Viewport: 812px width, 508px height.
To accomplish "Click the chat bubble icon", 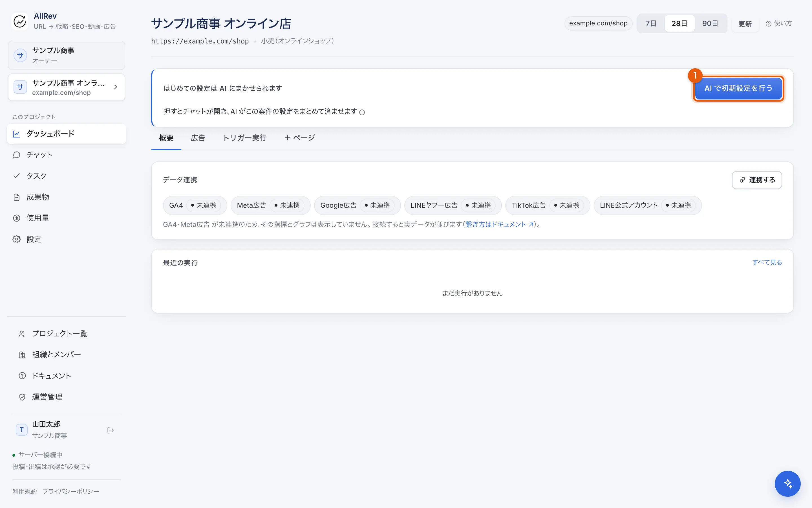I will (16, 155).
